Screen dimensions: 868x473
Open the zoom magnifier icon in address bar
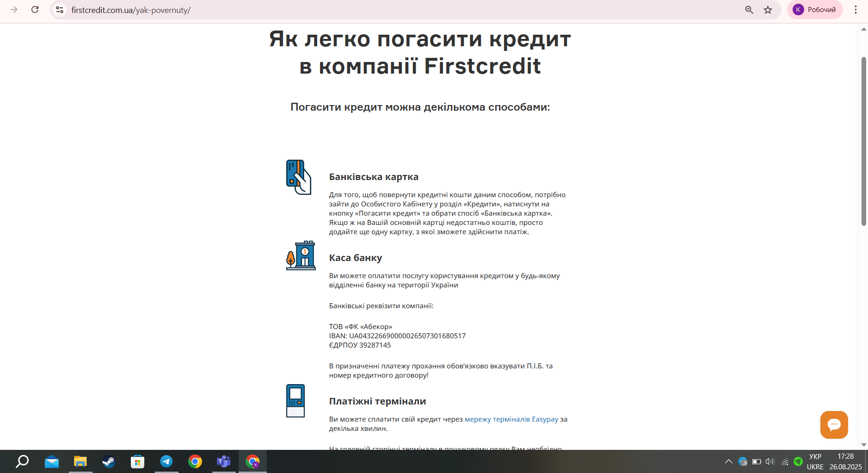click(x=749, y=10)
